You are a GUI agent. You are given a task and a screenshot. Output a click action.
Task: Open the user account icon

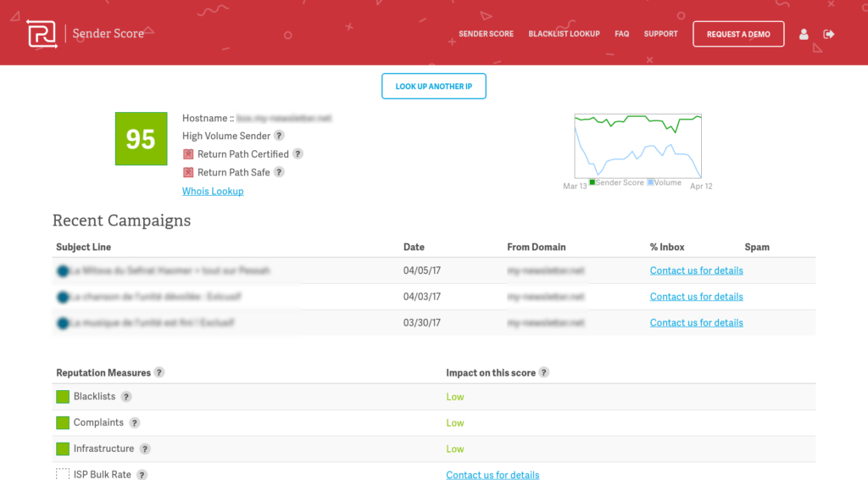[x=804, y=34]
